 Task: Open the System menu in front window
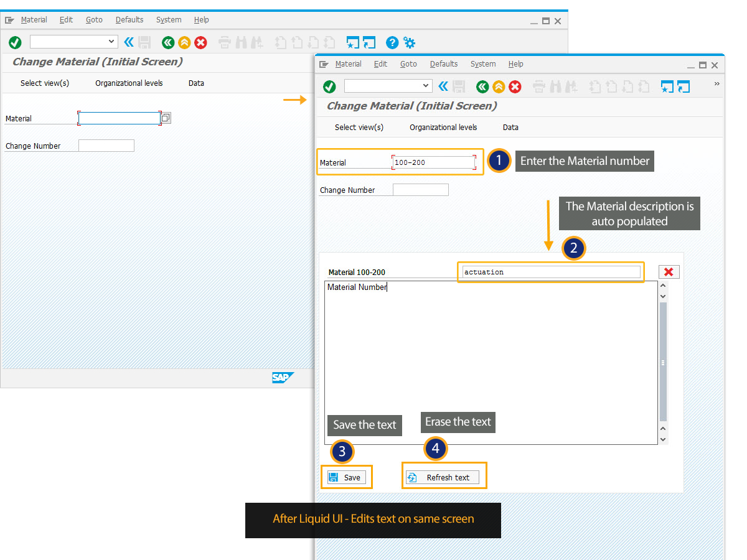(x=483, y=64)
